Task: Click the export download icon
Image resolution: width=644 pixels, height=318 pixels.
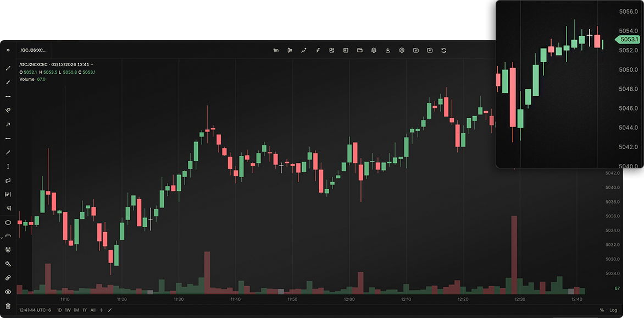Action: tap(388, 50)
